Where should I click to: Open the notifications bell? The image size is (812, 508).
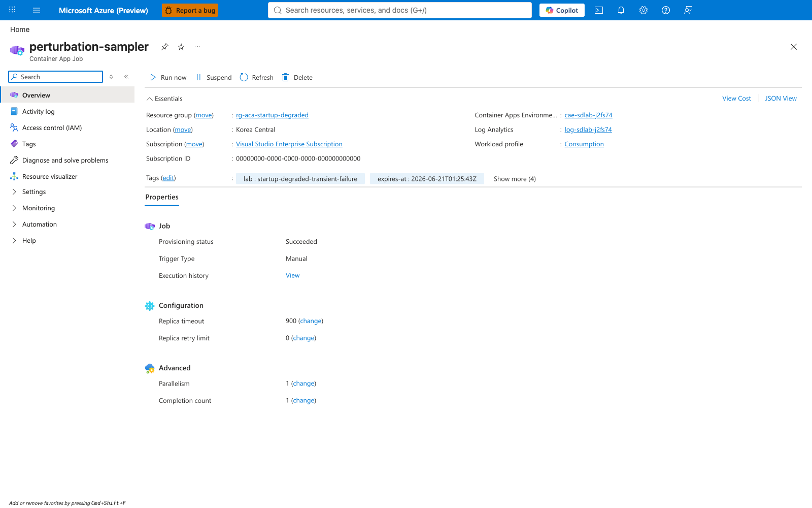pos(621,10)
